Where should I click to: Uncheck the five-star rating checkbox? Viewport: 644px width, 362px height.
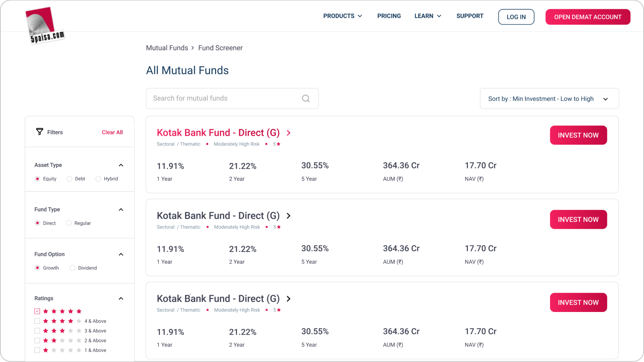(37, 311)
